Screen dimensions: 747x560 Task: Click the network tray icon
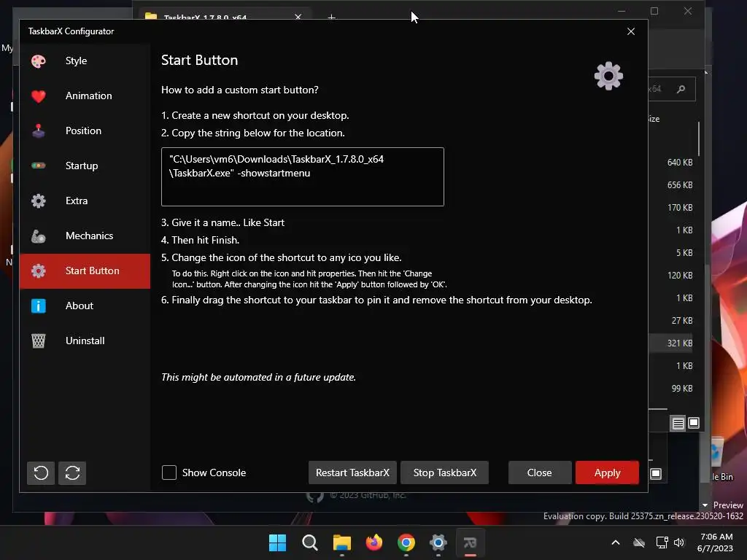[662, 542]
